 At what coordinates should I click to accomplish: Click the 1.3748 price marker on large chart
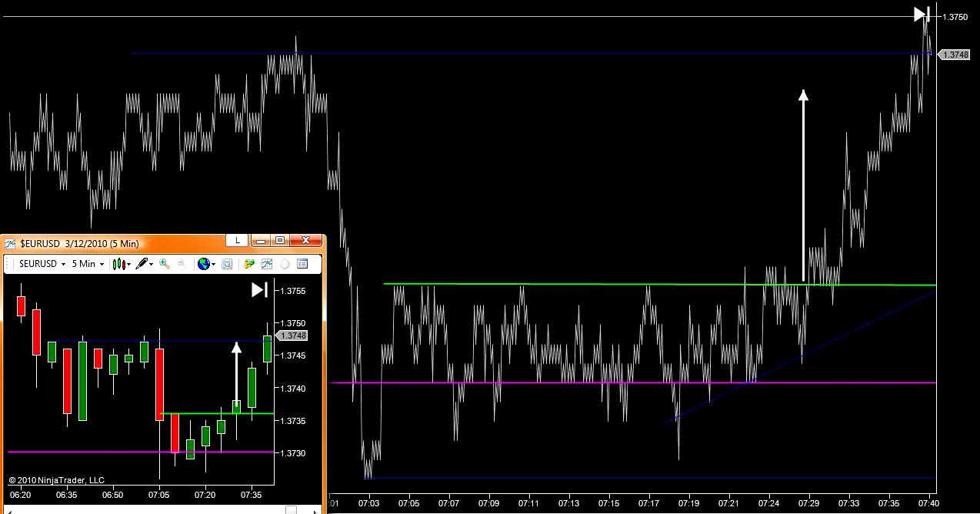click(953, 55)
